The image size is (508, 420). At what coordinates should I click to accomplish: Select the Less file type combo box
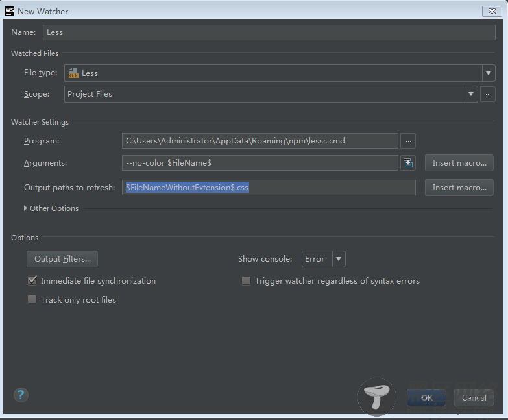280,73
